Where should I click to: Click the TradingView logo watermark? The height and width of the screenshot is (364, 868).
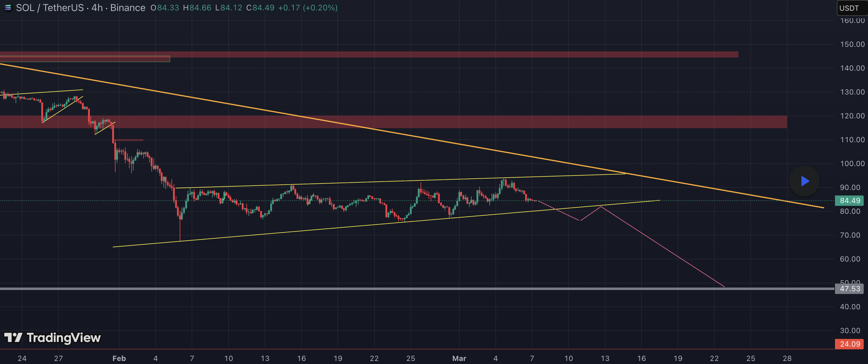[x=53, y=338]
